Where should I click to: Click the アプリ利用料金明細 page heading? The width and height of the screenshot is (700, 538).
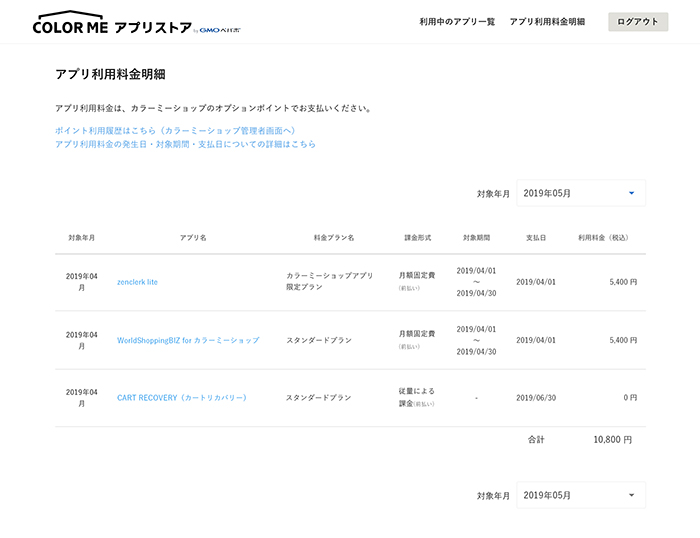click(110, 74)
